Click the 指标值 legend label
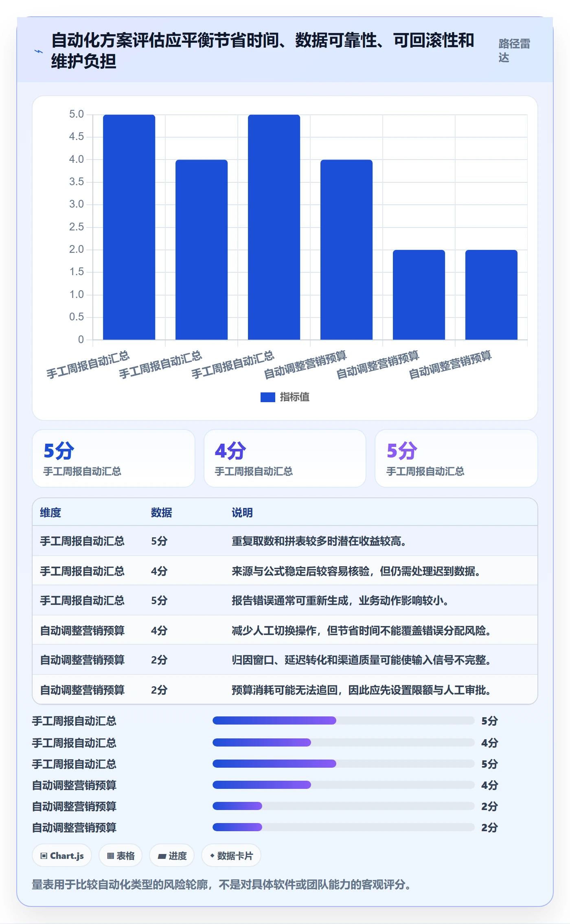This screenshot has width=570, height=924. point(295,397)
